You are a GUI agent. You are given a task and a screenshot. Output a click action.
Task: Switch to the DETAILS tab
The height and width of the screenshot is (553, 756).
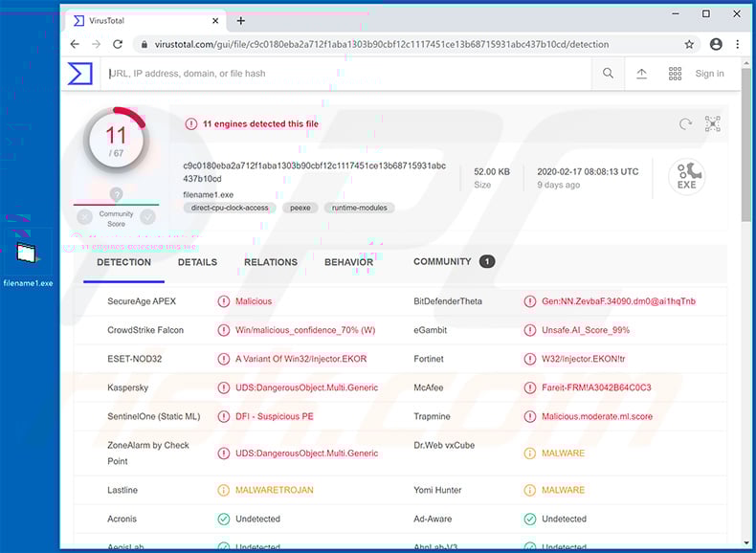tap(197, 262)
